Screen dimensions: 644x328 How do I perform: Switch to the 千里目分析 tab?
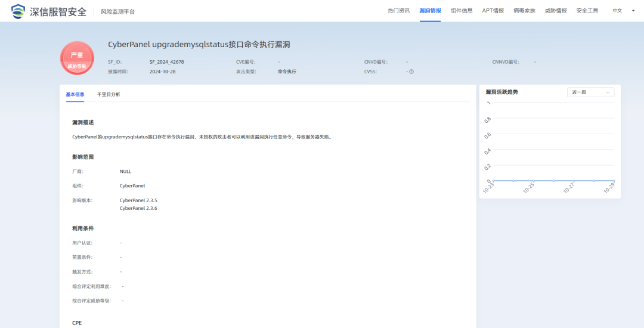point(109,94)
